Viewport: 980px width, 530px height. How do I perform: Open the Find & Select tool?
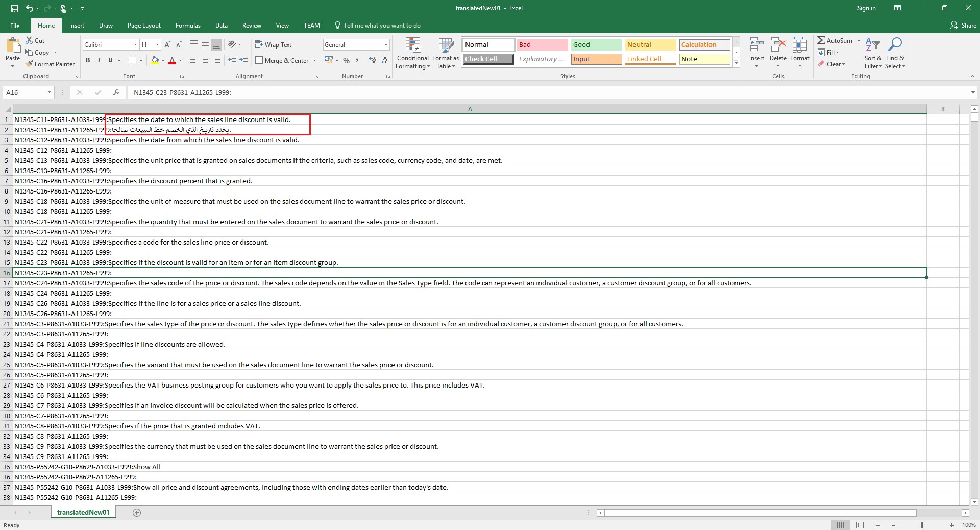(x=895, y=53)
